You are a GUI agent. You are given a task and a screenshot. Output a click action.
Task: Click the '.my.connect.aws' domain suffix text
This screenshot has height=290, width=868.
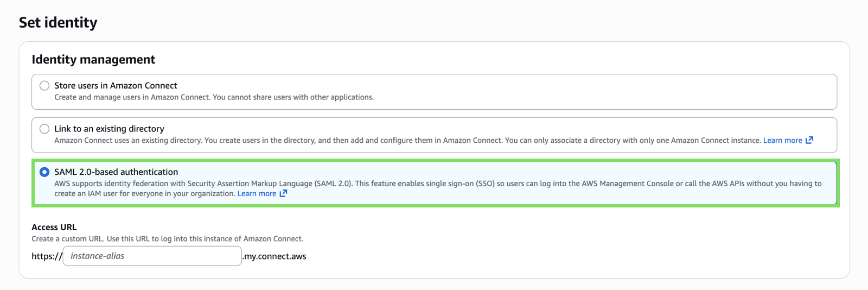tap(275, 256)
